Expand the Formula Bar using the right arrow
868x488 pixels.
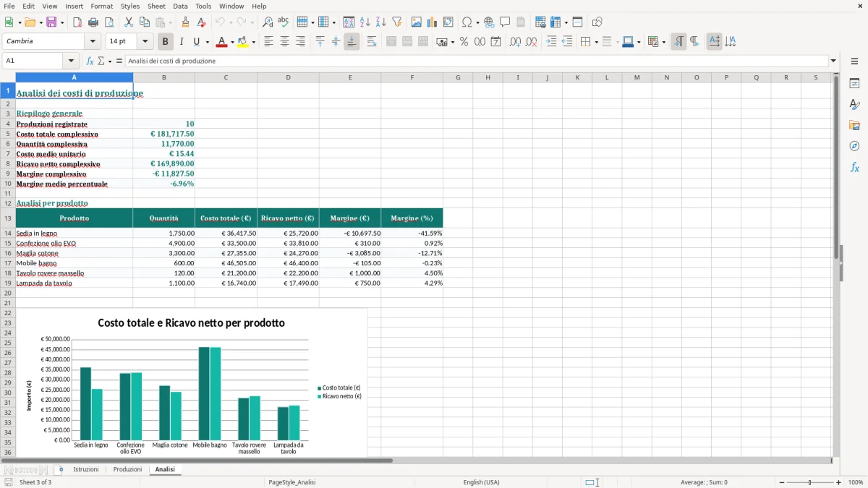click(x=834, y=61)
